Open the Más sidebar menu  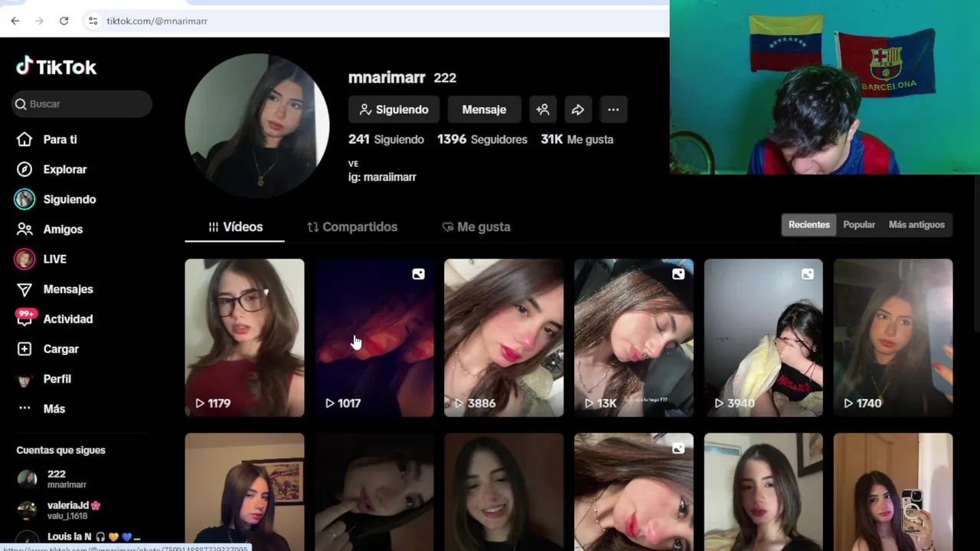42,409
